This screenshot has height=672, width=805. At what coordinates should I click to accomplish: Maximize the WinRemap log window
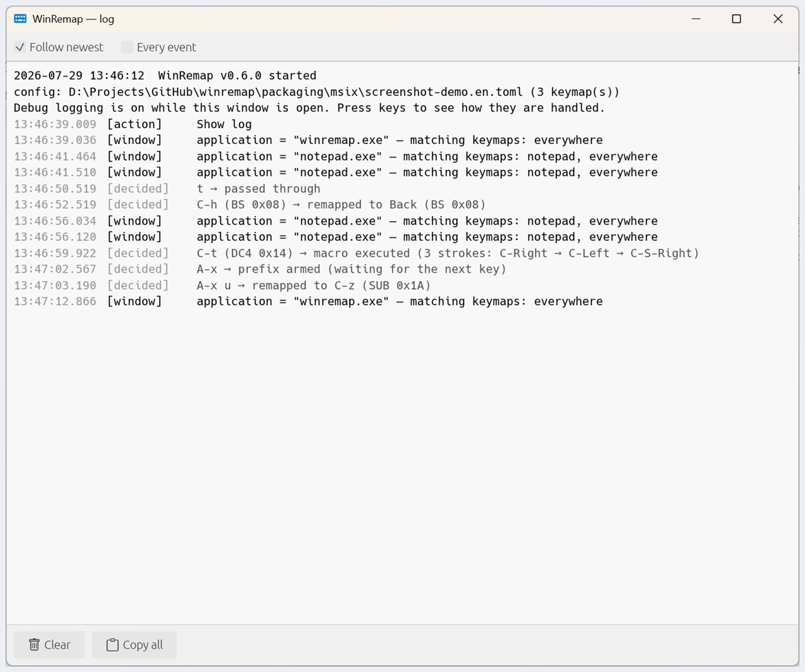pyautogui.click(x=736, y=19)
